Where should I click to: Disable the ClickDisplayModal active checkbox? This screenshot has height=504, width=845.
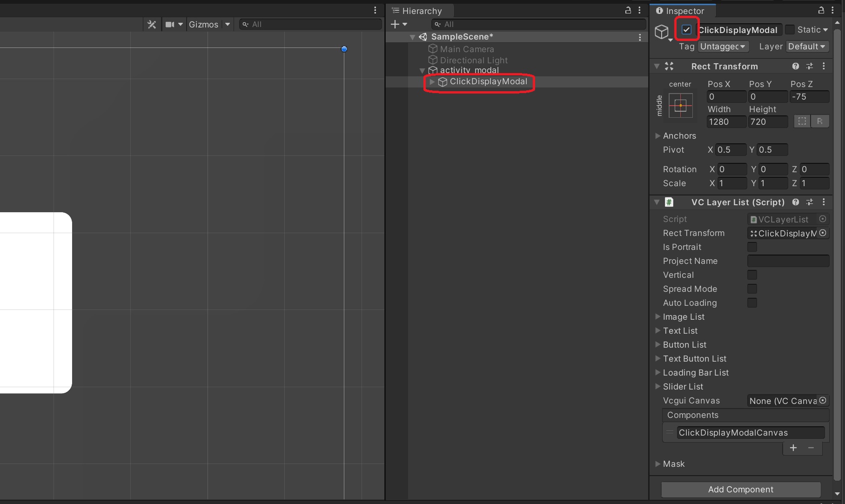click(686, 30)
